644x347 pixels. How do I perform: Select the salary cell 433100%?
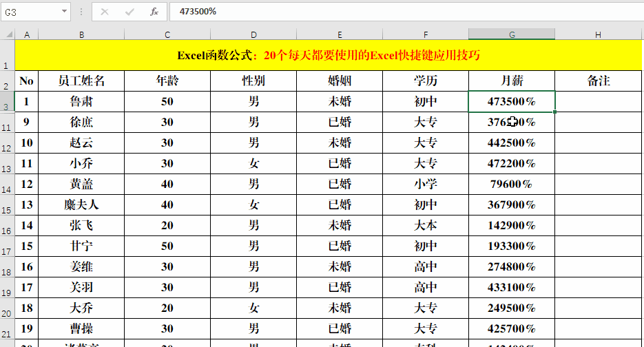click(x=512, y=288)
